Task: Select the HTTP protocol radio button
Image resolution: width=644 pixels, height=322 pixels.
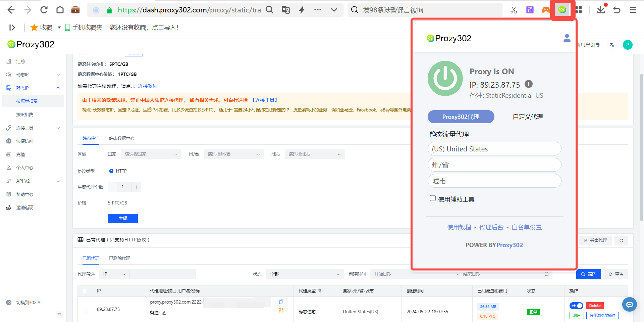Action: tap(111, 171)
